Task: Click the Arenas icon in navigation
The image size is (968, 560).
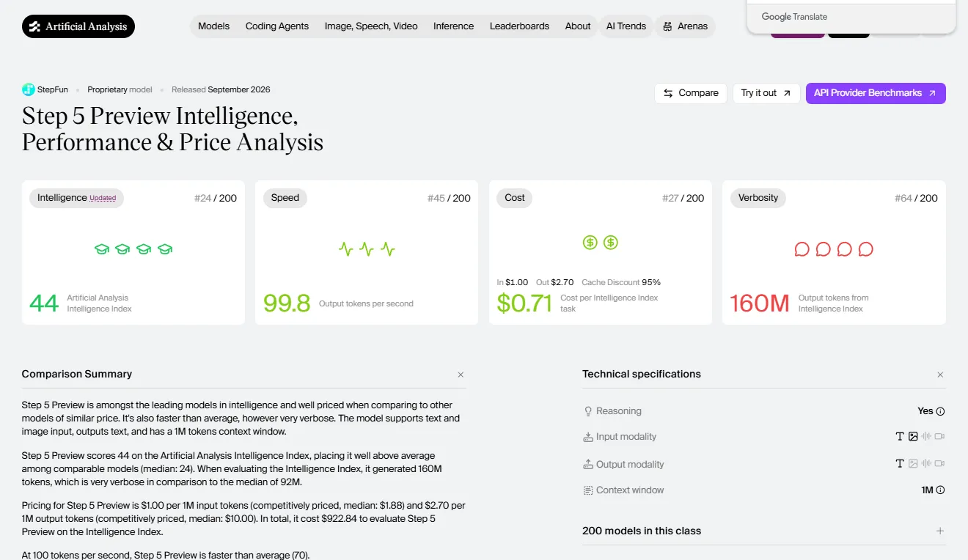Action: [x=667, y=26]
